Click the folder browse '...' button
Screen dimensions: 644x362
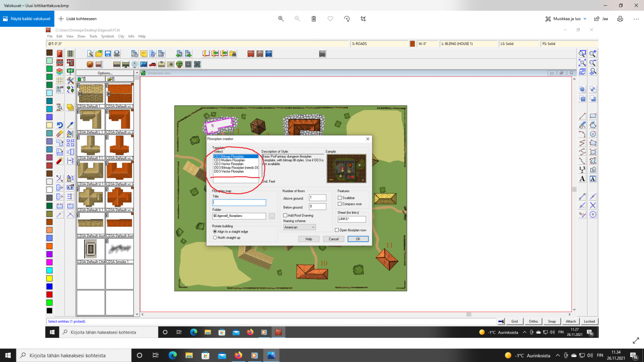pyautogui.click(x=272, y=216)
